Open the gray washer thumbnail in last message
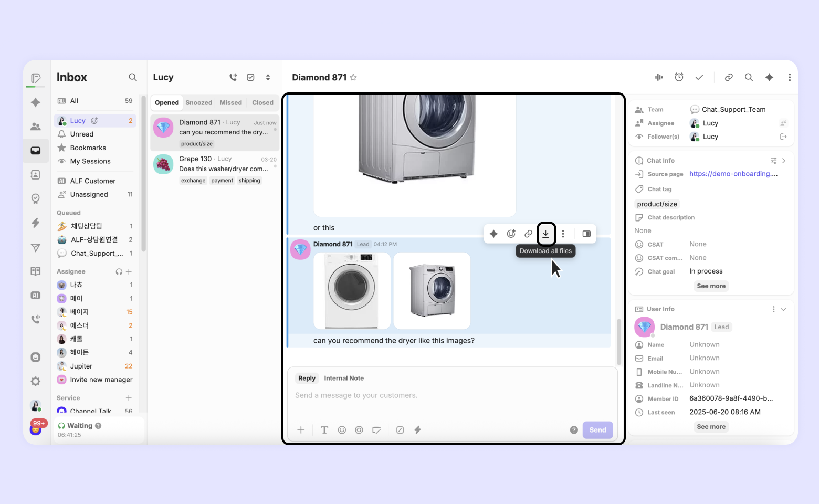The image size is (819, 504). (x=432, y=291)
